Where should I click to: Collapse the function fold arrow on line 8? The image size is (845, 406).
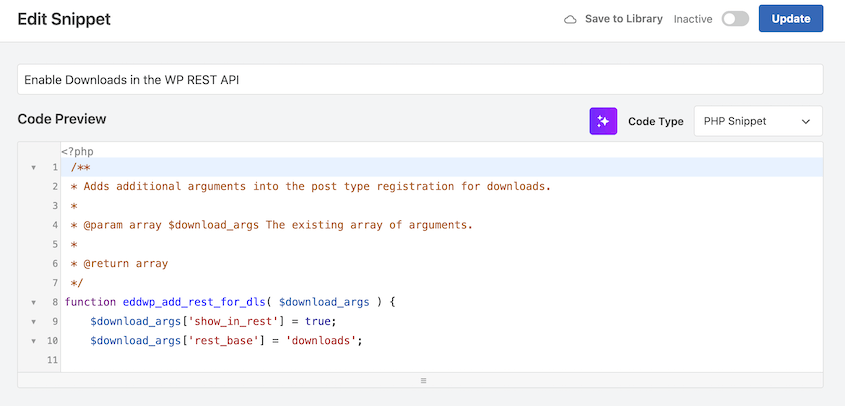pyautogui.click(x=33, y=302)
